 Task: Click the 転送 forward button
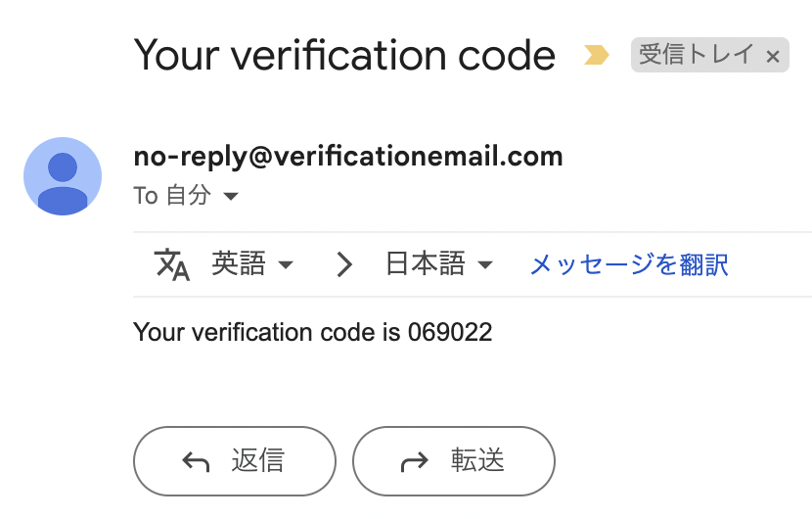(454, 461)
